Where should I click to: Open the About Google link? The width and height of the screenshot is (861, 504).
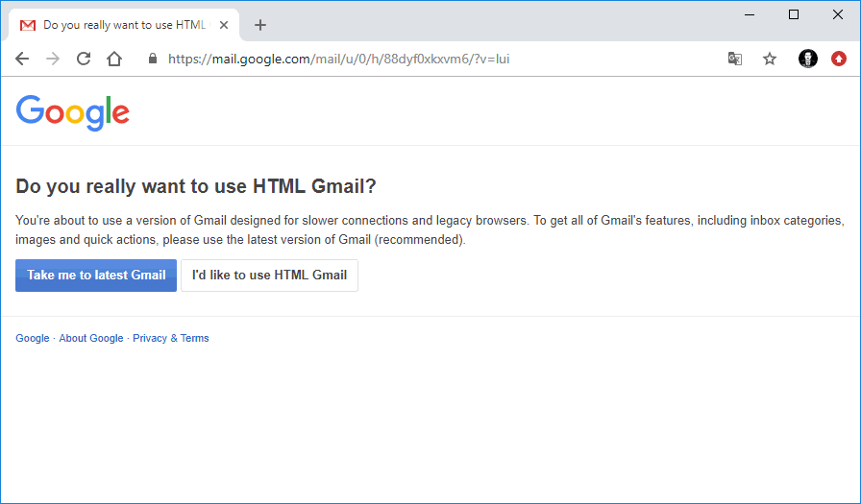coord(91,339)
